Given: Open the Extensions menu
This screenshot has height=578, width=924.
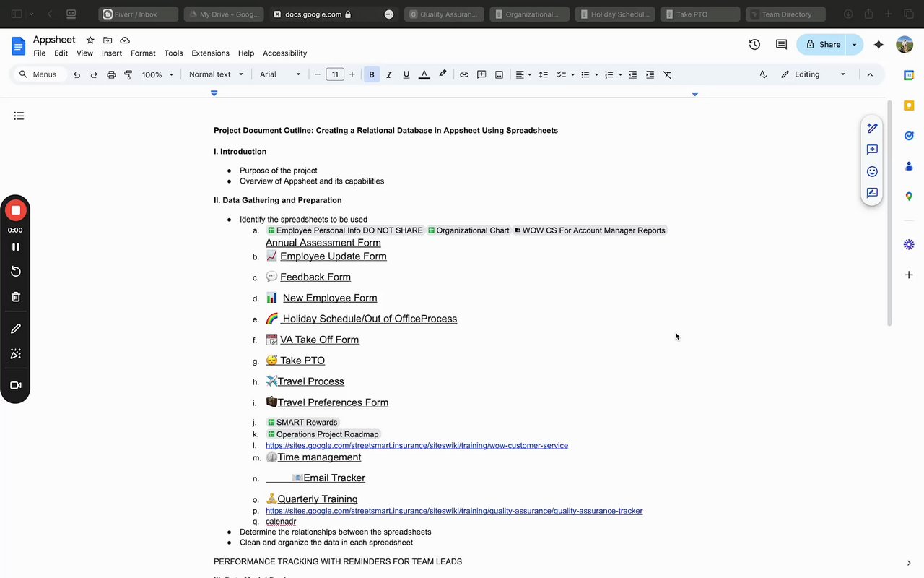Looking at the screenshot, I should (210, 53).
